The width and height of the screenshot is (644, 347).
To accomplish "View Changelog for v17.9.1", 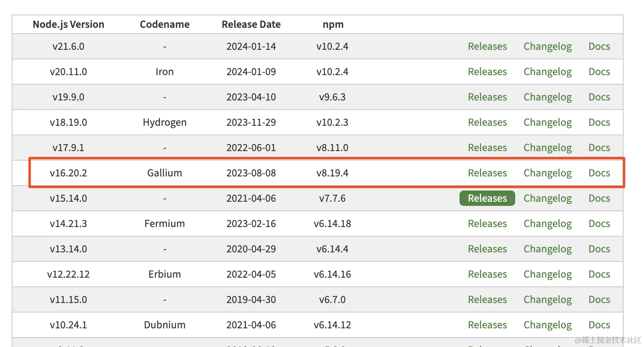I will (547, 148).
